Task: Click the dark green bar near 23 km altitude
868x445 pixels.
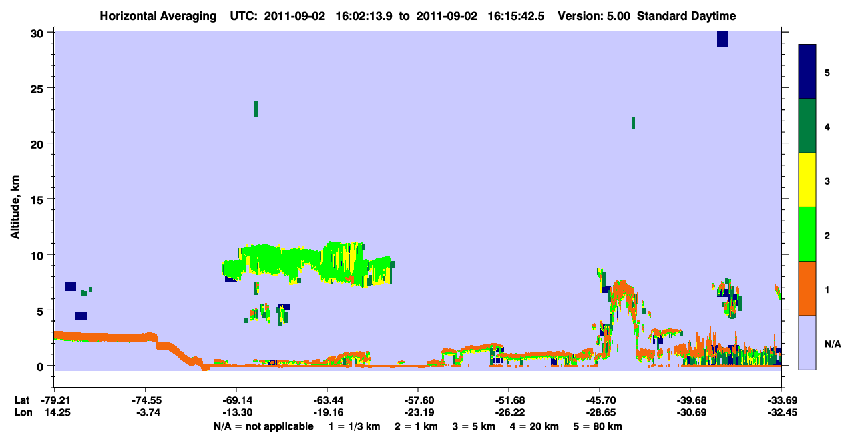Action: (256, 109)
